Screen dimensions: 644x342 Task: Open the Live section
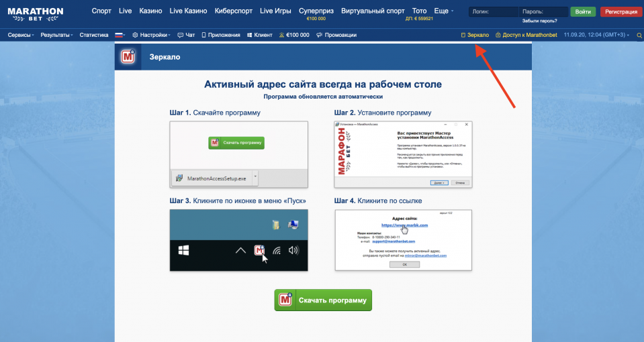126,11
